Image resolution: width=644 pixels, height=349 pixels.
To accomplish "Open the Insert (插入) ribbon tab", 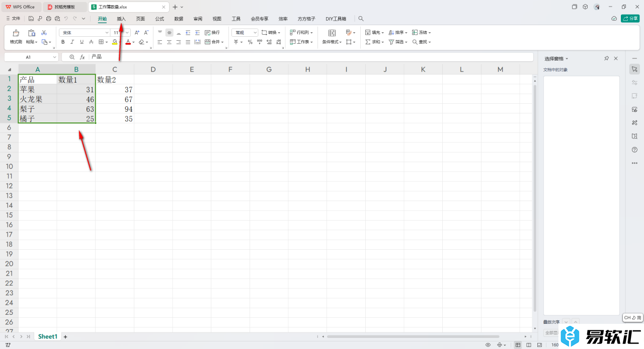I will 121,19.
